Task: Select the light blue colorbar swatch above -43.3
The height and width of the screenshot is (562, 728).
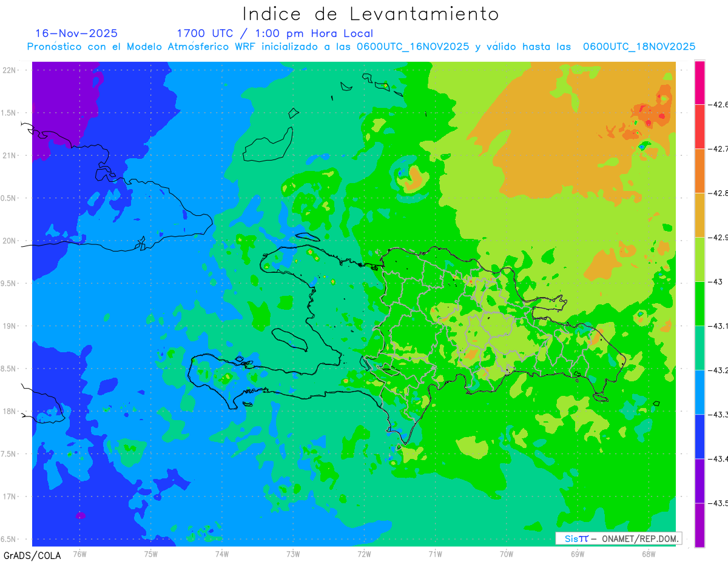Action: (x=699, y=392)
